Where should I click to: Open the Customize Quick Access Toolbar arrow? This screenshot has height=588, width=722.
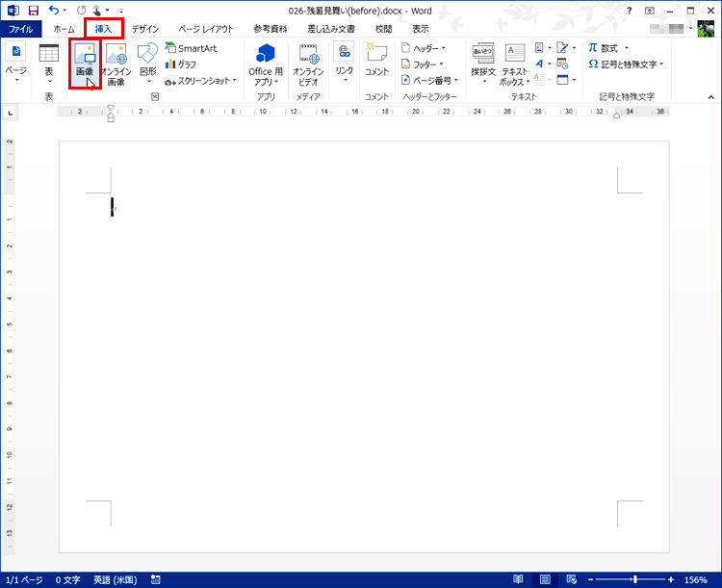[x=121, y=11]
